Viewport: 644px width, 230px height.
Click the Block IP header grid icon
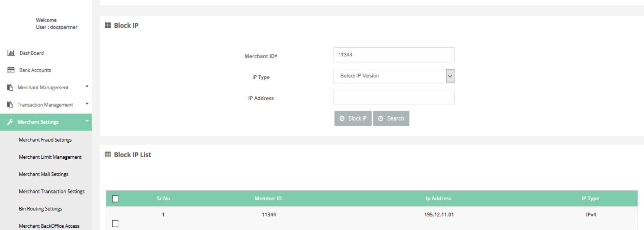(108, 25)
